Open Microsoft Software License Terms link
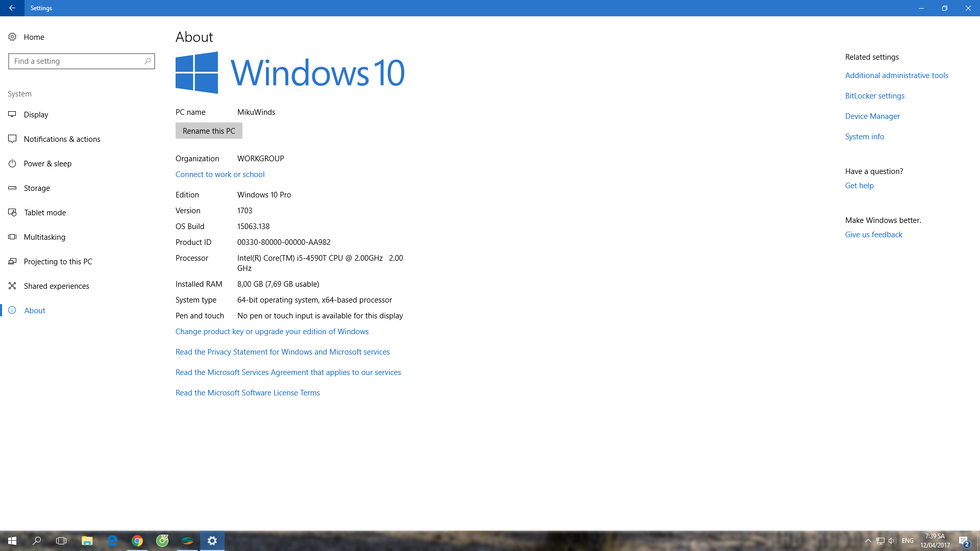The height and width of the screenshot is (551, 980). point(248,393)
